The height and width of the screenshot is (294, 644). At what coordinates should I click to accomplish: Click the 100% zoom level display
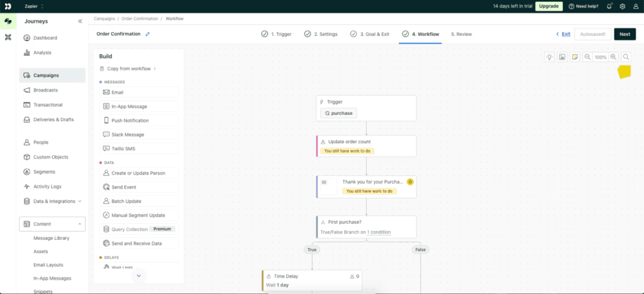[601, 57]
